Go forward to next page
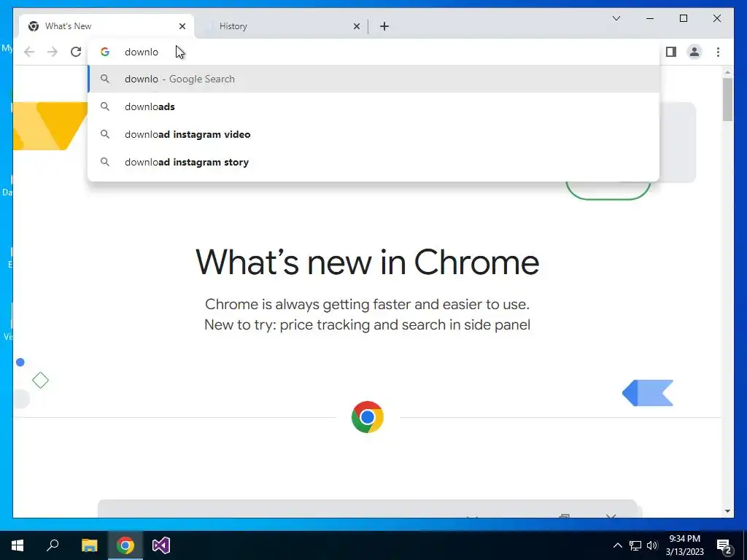Screen dimensions: 747x560 pyautogui.click(x=53, y=52)
